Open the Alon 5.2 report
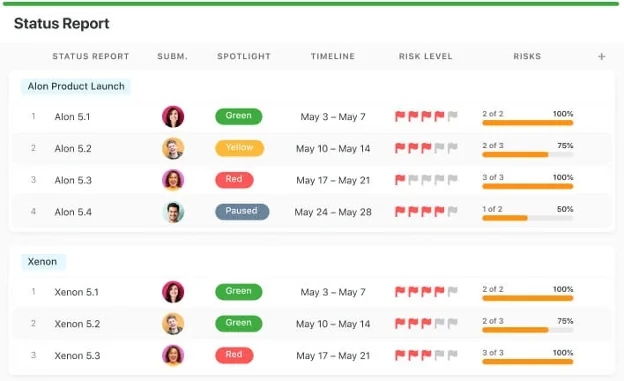624x381 pixels. [x=73, y=148]
